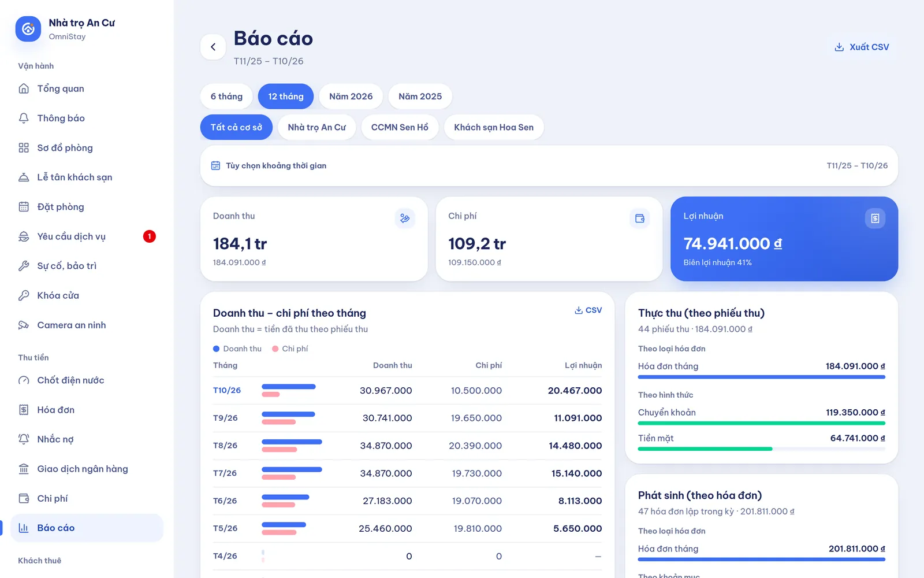Image resolution: width=924 pixels, height=578 pixels.
Task: Expand Tùy chọn khoảng thời gian
Action: [549, 166]
